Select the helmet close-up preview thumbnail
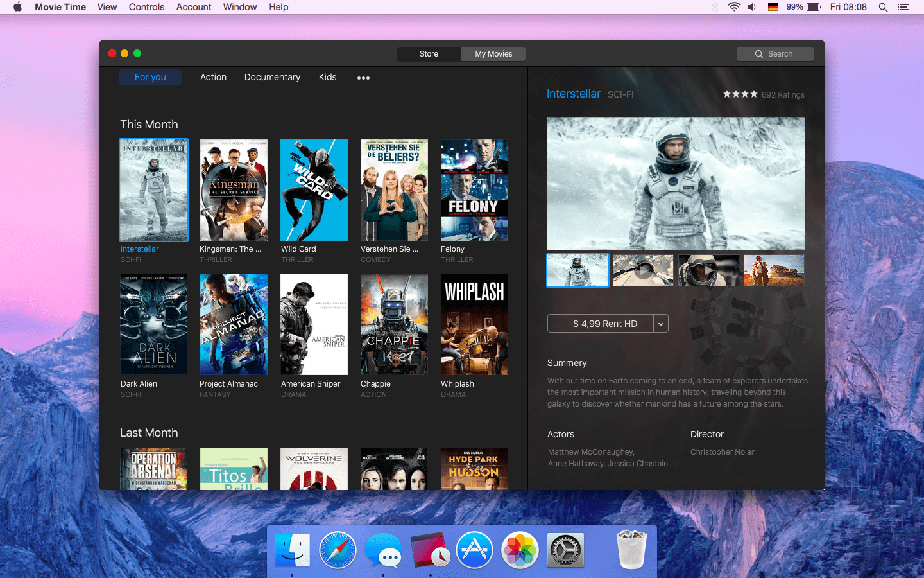The height and width of the screenshot is (578, 924). (708, 270)
